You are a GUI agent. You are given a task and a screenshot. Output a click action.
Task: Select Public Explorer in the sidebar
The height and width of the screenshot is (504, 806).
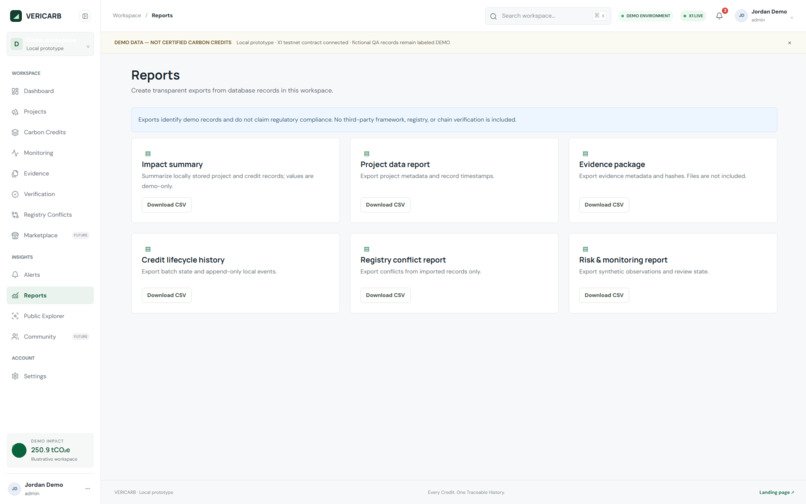point(50,316)
